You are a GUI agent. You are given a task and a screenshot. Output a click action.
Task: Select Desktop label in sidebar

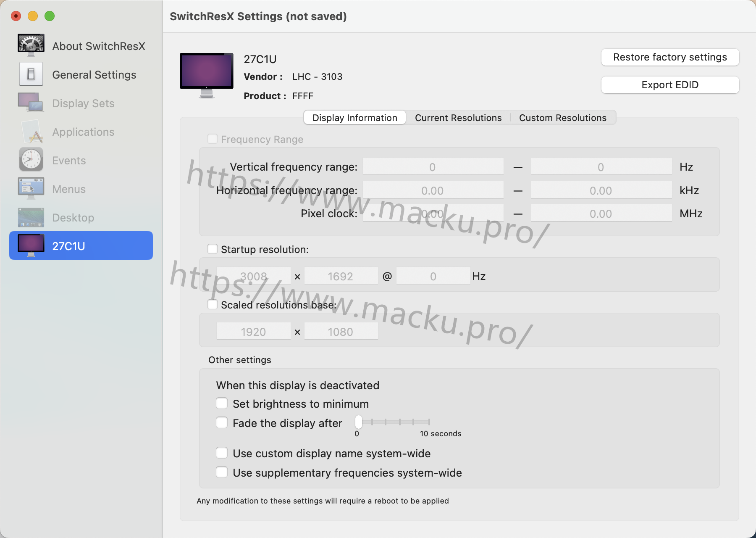coord(73,218)
